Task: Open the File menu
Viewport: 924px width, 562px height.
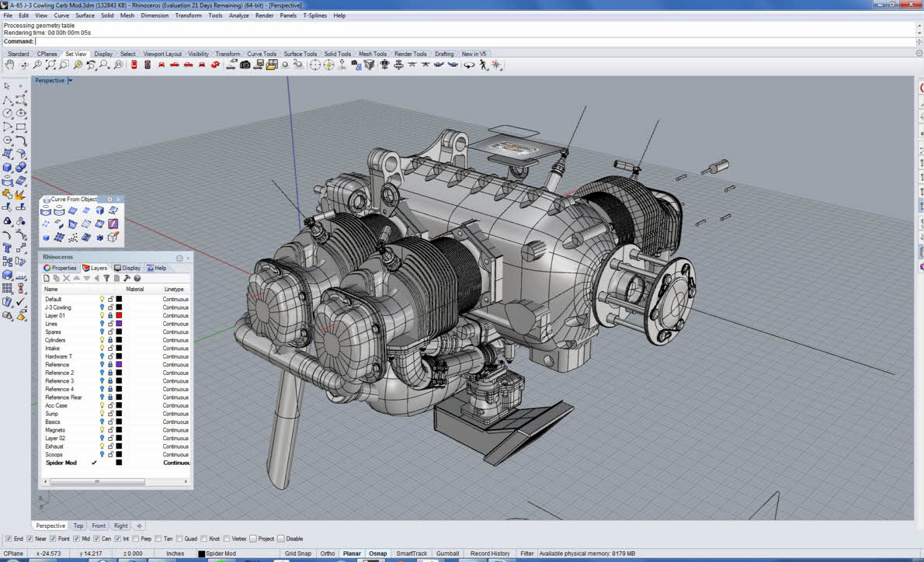Action: pyautogui.click(x=8, y=16)
